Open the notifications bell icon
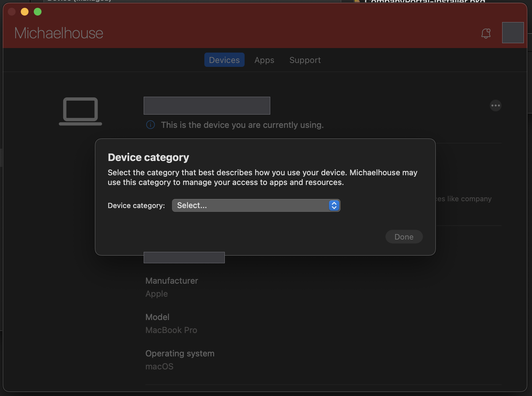Image resolution: width=532 pixels, height=396 pixels. click(x=486, y=33)
